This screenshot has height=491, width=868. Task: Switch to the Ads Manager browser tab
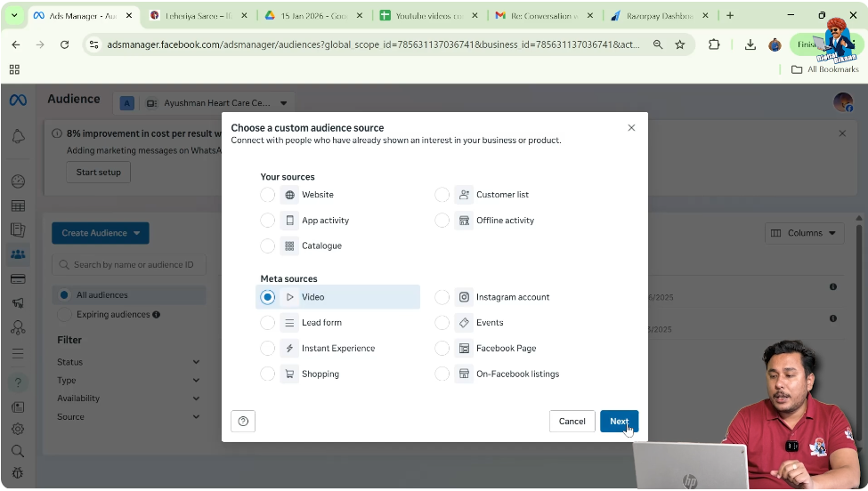[x=82, y=16]
